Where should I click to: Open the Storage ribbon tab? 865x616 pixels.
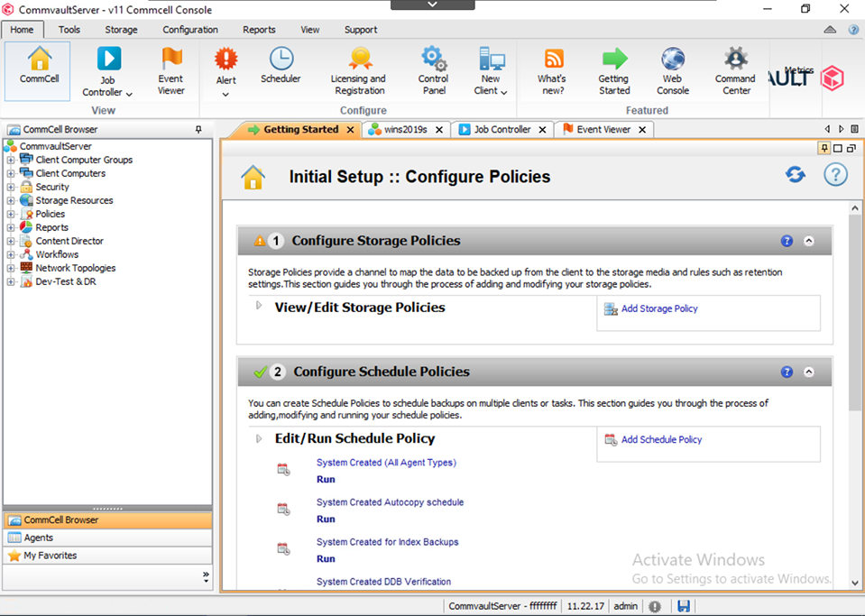coord(122,30)
